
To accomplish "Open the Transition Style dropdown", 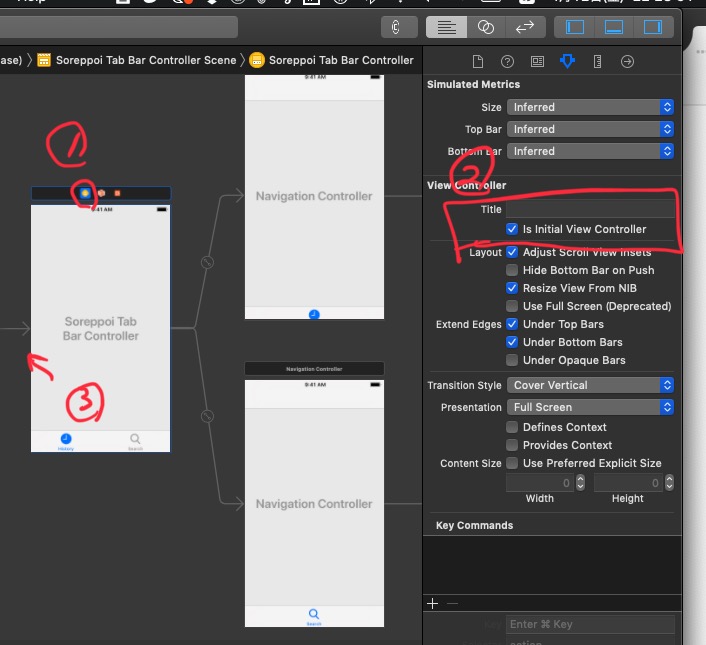I will 590,385.
